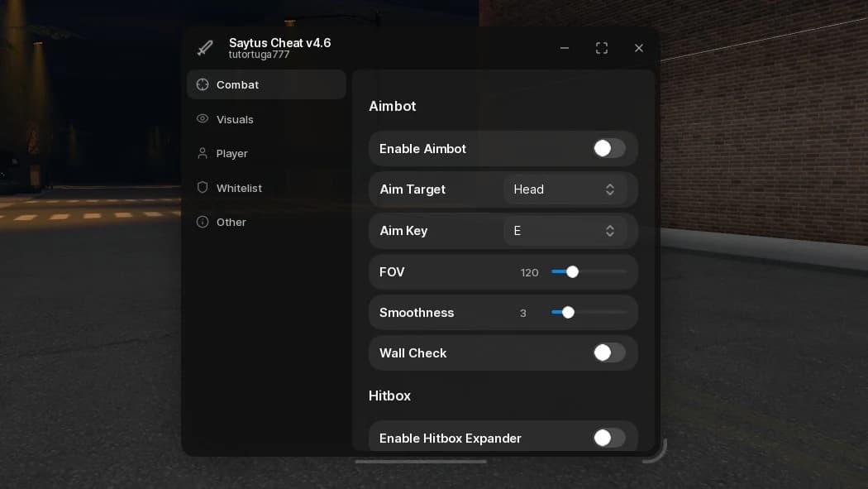Toggle the Enable Aimbot switch

(x=609, y=148)
